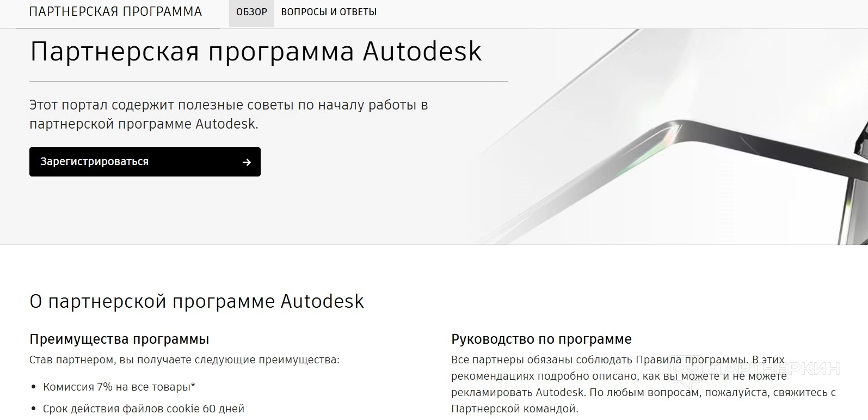Viewport: 868px width, 420px height.
Task: Click the Партнерская программа Autodesk heading
Action: 256,52
